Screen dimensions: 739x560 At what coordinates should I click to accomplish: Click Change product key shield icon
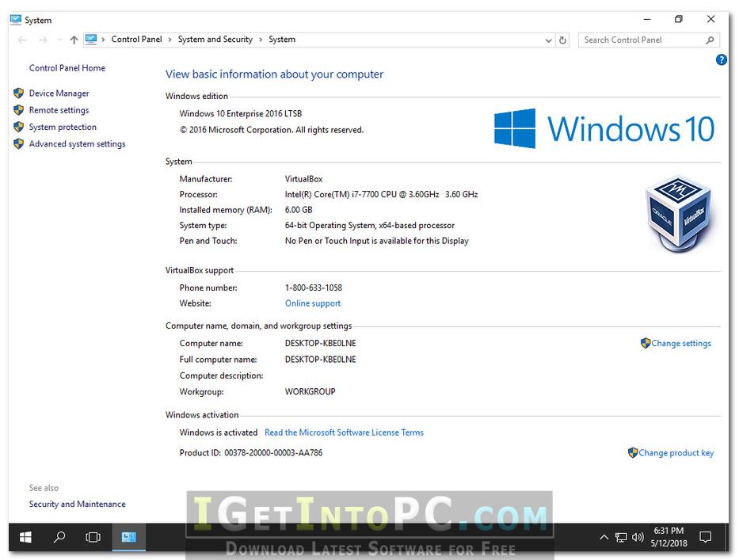[x=633, y=452]
